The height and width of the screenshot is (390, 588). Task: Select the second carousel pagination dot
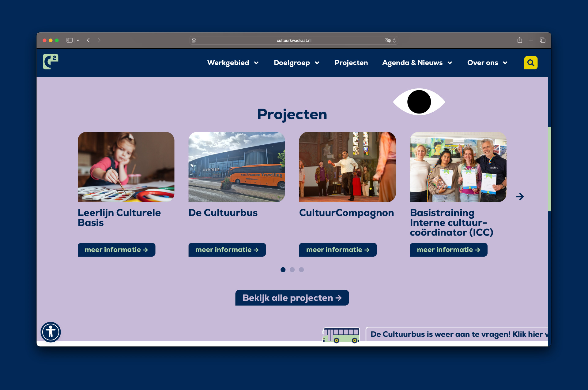(292, 269)
